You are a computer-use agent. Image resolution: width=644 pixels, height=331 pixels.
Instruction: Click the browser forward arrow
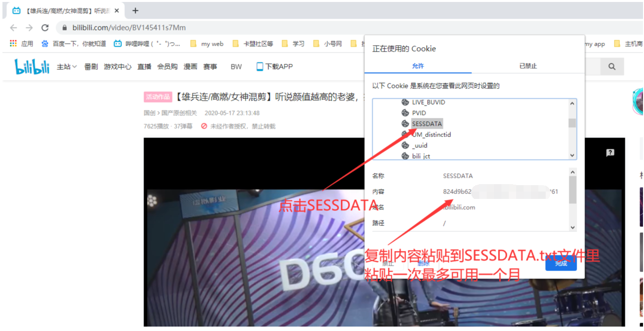tap(29, 28)
